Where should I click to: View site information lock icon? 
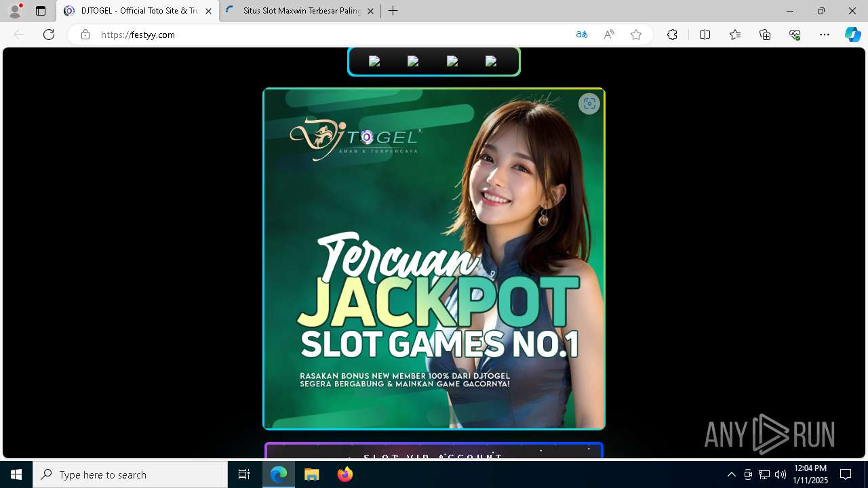tap(85, 35)
